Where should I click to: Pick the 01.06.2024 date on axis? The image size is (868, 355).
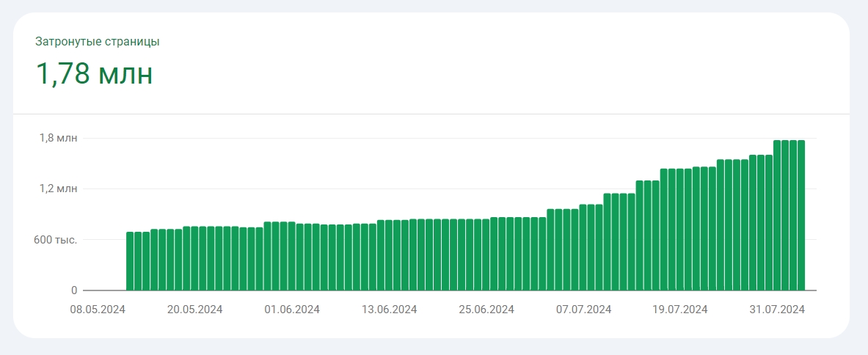[x=292, y=310]
